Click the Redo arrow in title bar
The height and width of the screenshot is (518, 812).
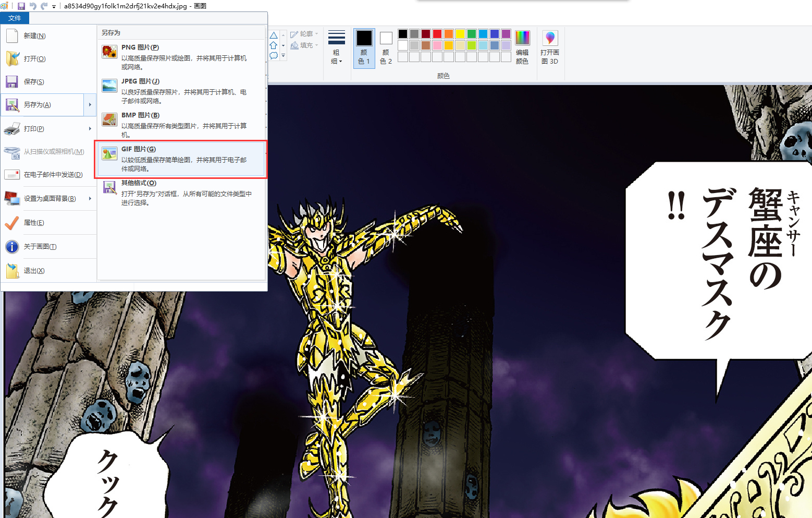44,6
